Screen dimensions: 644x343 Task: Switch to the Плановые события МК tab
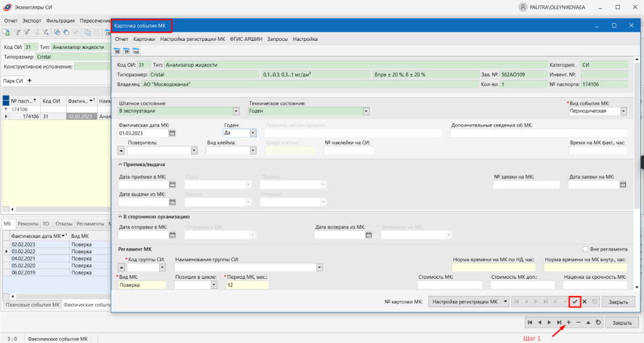coord(33,305)
